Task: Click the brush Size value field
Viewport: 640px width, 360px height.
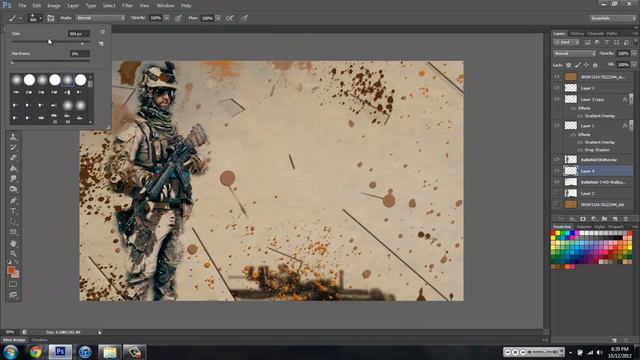Action: [79, 34]
